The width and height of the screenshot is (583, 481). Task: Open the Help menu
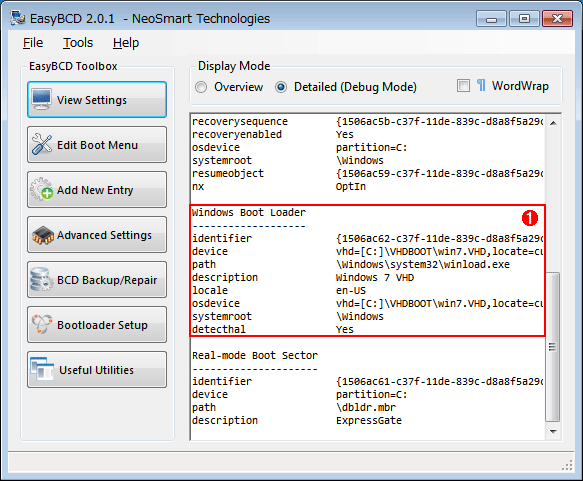tap(126, 43)
